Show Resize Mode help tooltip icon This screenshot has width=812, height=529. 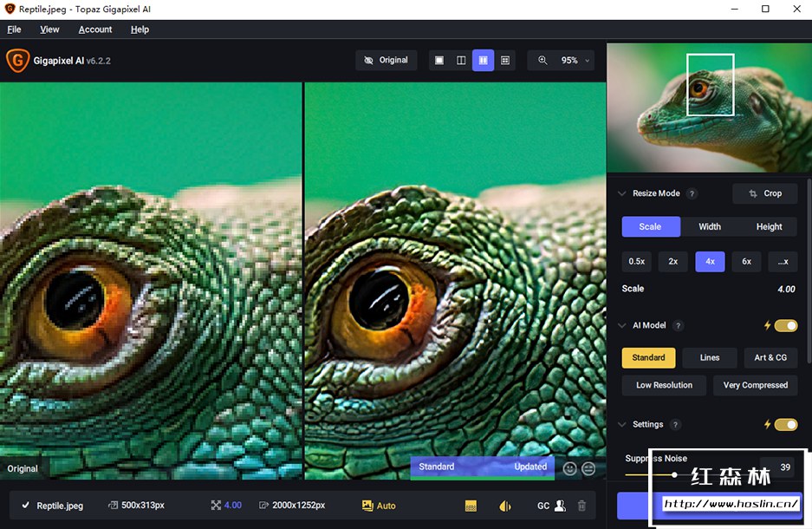click(x=692, y=193)
